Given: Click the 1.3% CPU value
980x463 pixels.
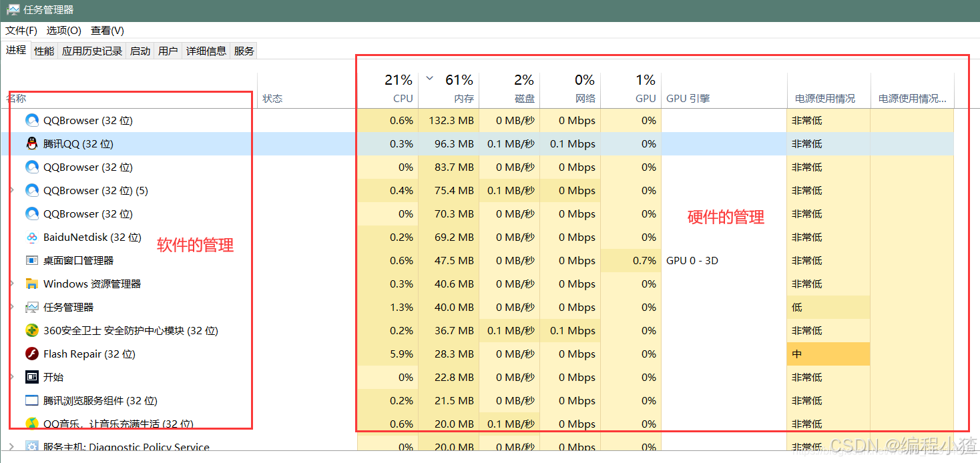Looking at the screenshot, I should 401,308.
